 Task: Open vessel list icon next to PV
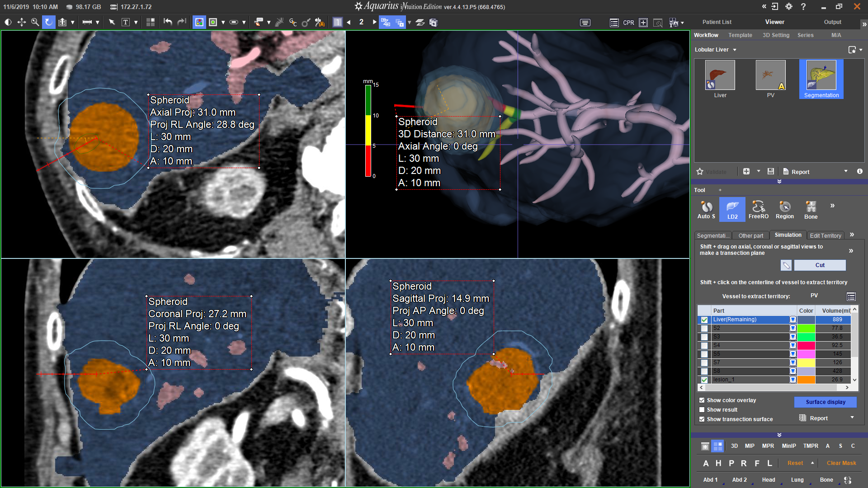(x=851, y=296)
